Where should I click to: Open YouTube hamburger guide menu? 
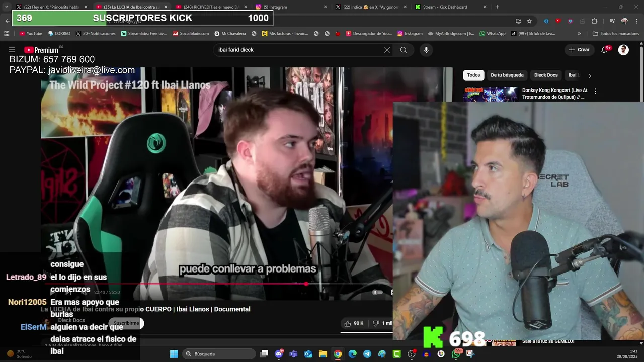pyautogui.click(x=12, y=50)
